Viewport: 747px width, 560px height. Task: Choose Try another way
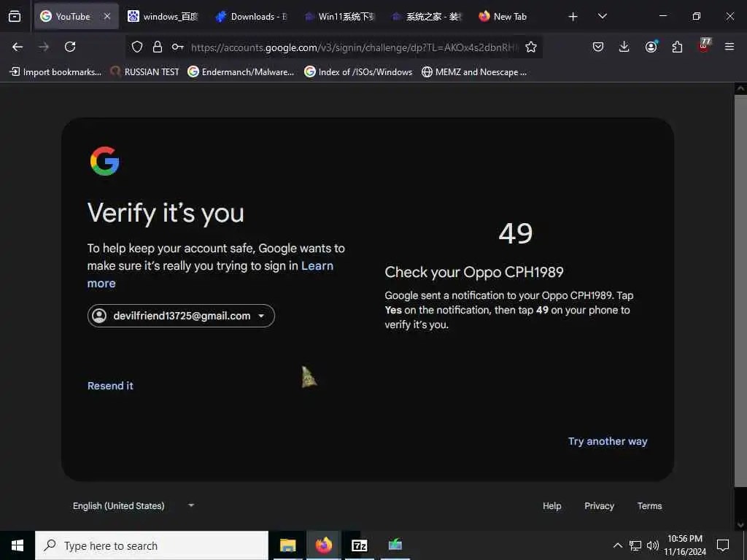pos(608,441)
